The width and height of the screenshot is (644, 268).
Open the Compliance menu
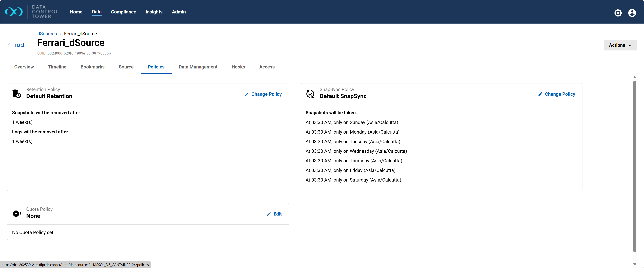[123, 12]
